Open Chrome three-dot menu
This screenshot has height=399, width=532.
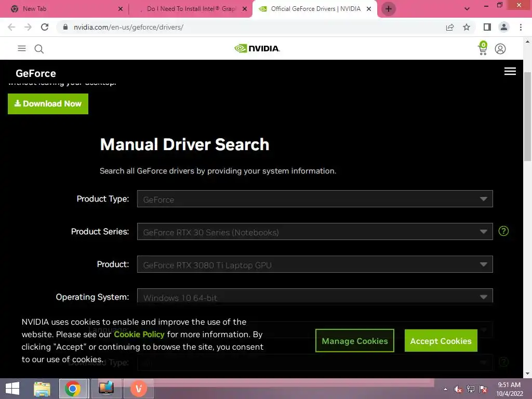click(521, 27)
